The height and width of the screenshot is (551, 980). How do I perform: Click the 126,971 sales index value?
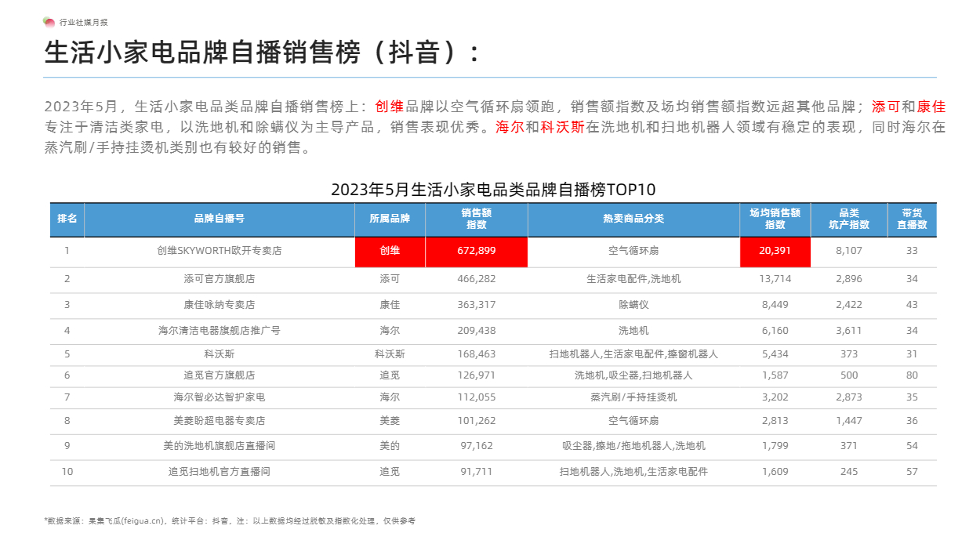coord(477,376)
